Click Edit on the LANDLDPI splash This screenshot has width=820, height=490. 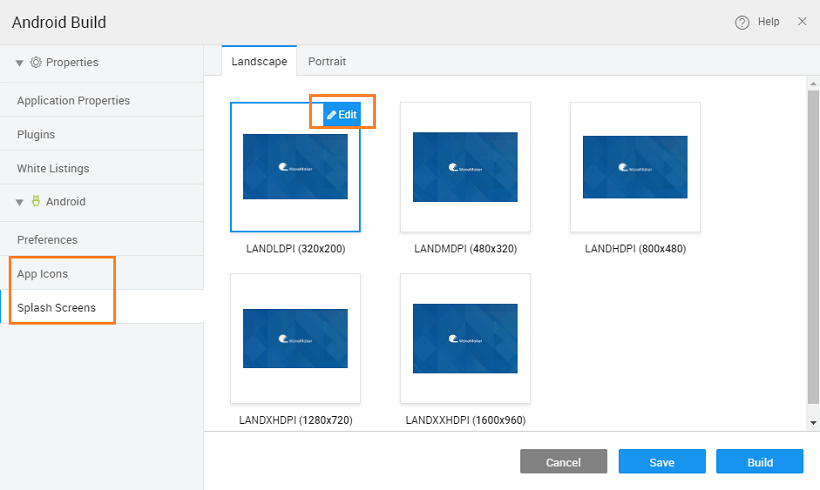(342, 115)
